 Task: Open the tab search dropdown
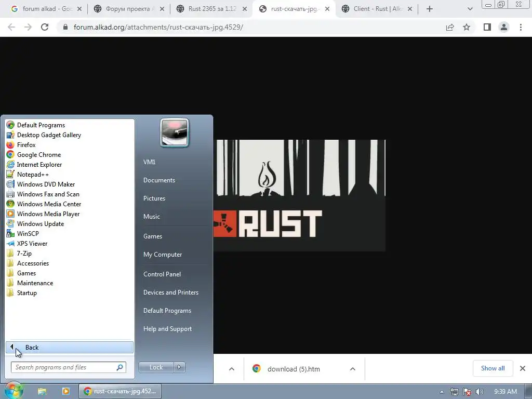pyautogui.click(x=470, y=9)
